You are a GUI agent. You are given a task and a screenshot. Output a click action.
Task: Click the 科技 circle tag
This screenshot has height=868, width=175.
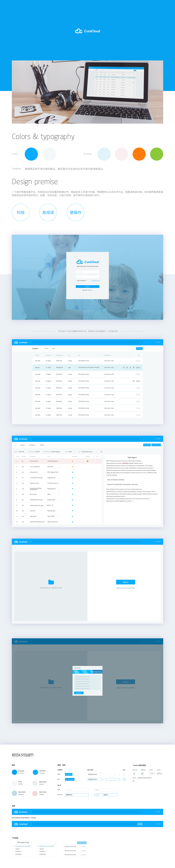click(21, 212)
